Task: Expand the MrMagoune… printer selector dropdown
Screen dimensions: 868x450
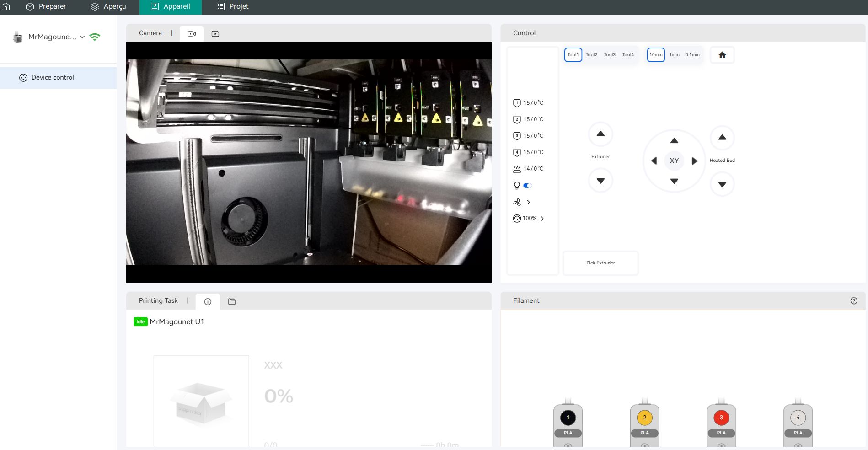Action: tap(82, 37)
